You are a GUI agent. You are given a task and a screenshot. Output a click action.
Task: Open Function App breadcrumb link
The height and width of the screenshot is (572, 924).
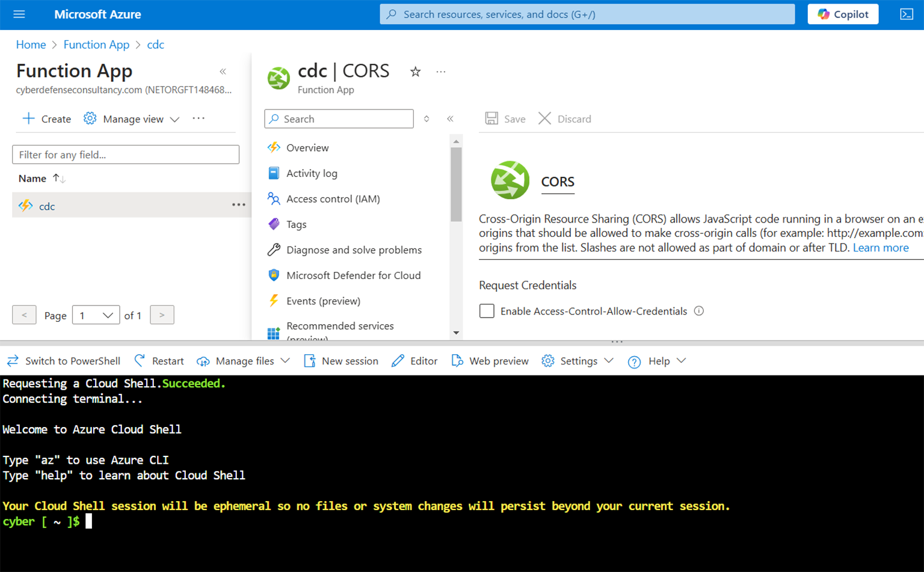pos(96,45)
